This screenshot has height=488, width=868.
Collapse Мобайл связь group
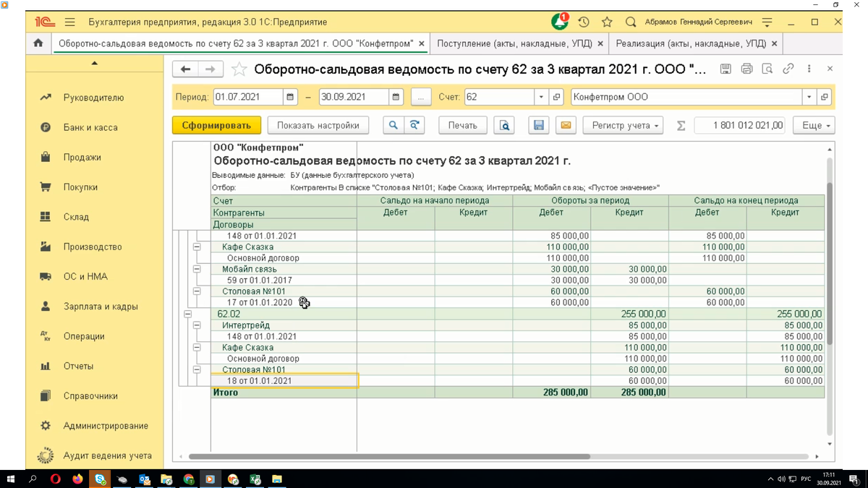click(196, 269)
